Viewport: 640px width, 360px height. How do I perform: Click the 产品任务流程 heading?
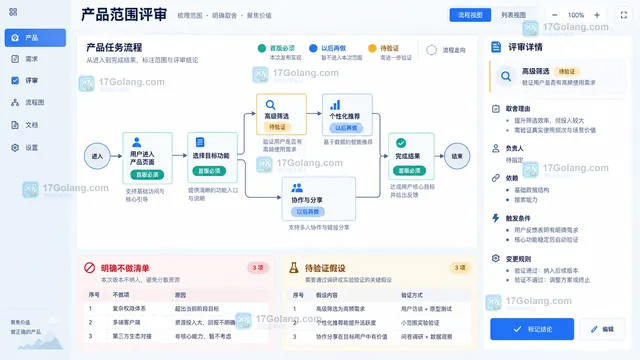coord(114,47)
